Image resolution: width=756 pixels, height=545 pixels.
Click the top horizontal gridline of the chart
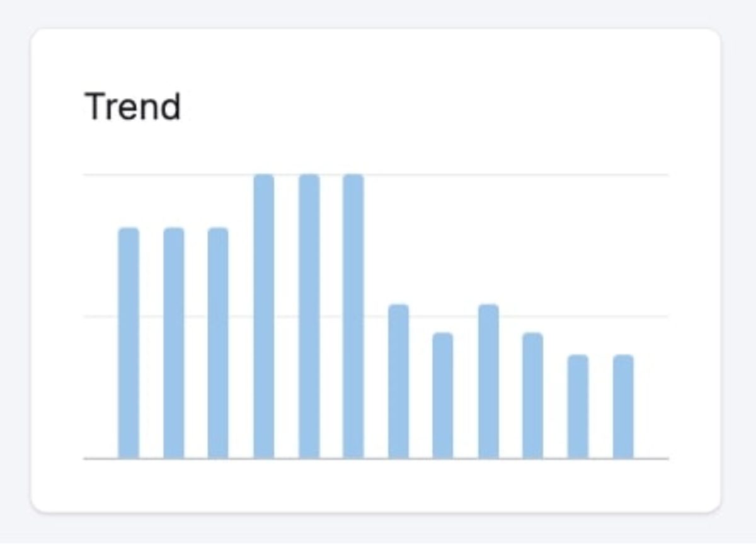click(504, 175)
